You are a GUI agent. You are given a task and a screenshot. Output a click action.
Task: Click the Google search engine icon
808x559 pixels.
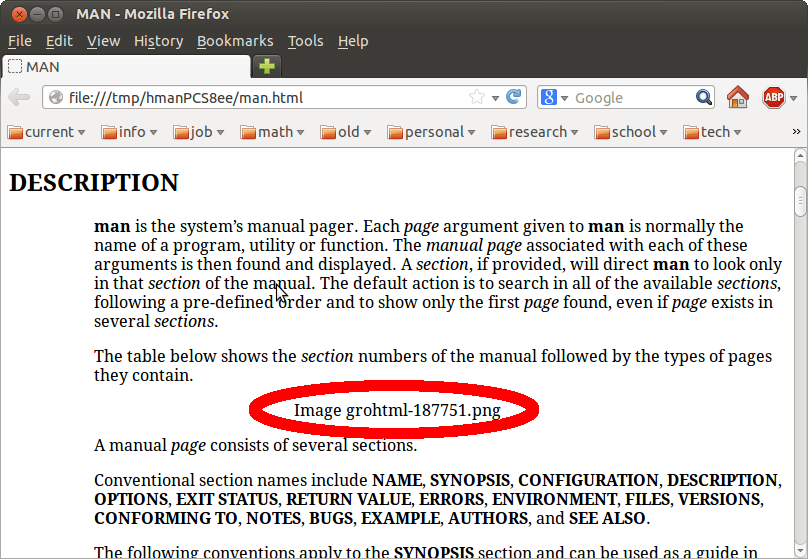coord(549,97)
